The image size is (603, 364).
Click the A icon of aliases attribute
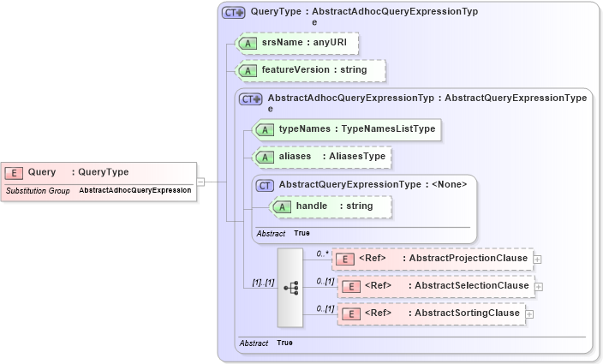(x=265, y=157)
